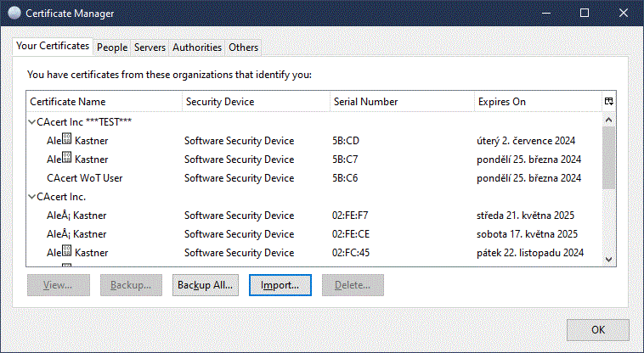Sort by Certificate Name column header
The height and width of the screenshot is (353, 644).
point(104,102)
